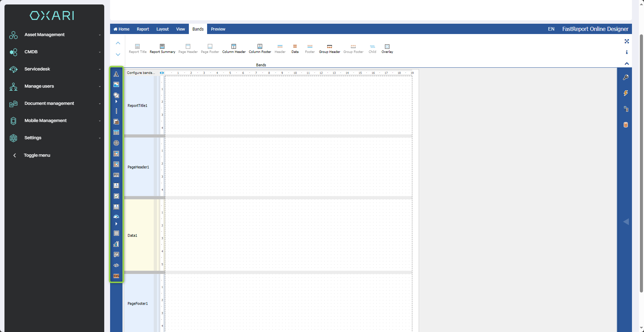Select the CheckBox object tool
This screenshot has width=644, height=332.
pos(116,196)
